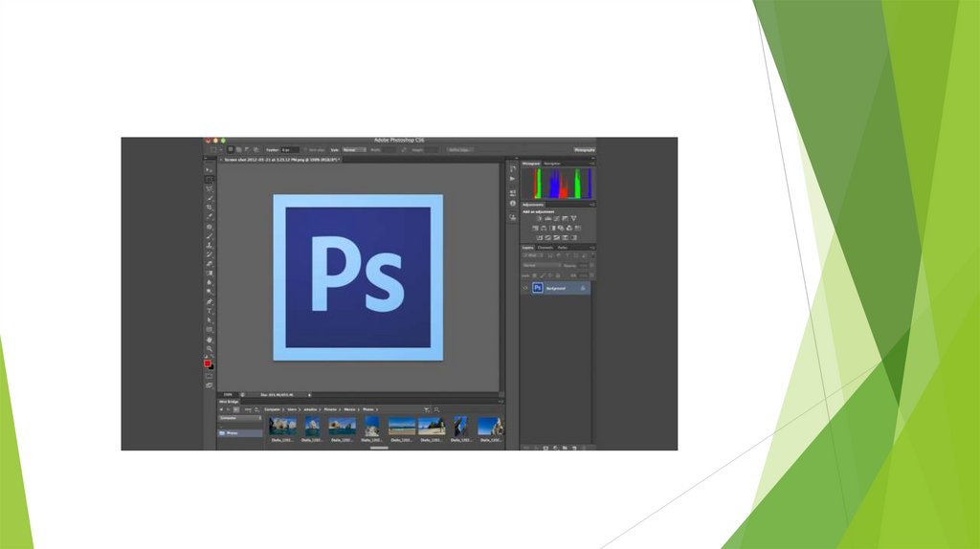Select the Gradient tool
The width and height of the screenshot is (980, 549).
pos(210,273)
